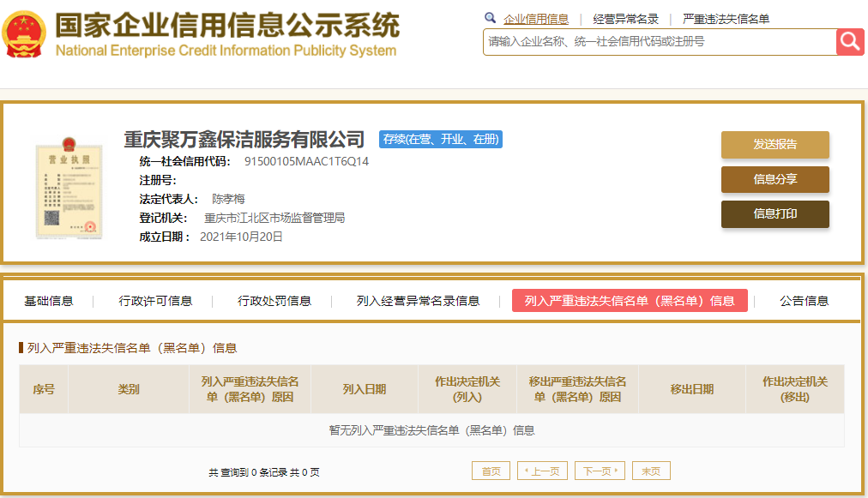868x498 pixels.
Task: Select the 经营异常名录 search type
Action: tap(625, 19)
